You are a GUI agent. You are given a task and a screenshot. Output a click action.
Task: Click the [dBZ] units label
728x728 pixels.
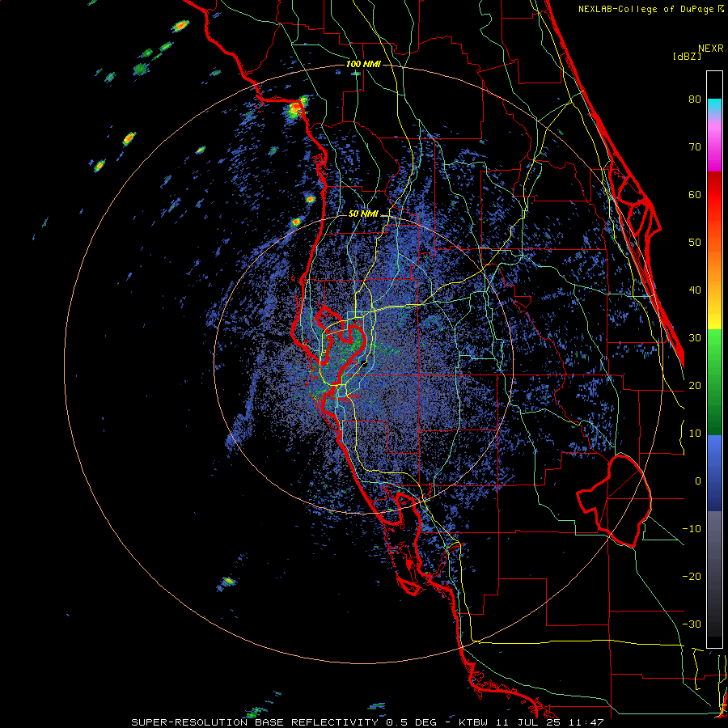687,56
